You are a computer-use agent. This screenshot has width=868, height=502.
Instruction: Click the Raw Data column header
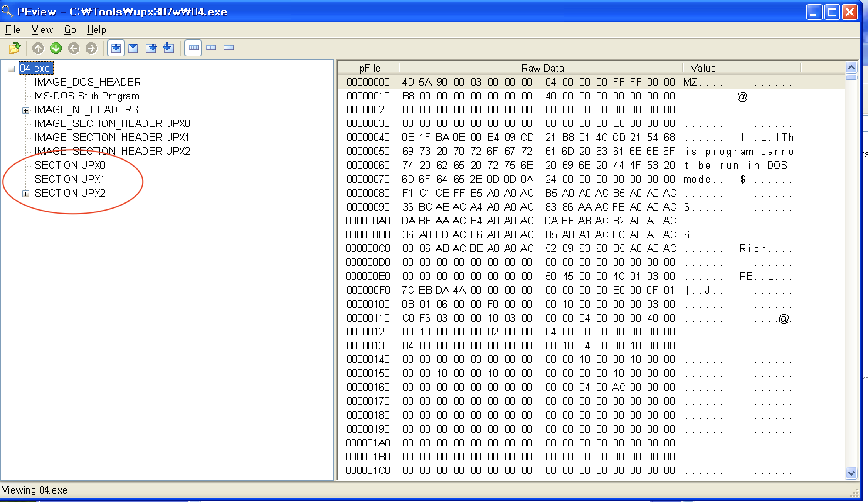(x=542, y=68)
